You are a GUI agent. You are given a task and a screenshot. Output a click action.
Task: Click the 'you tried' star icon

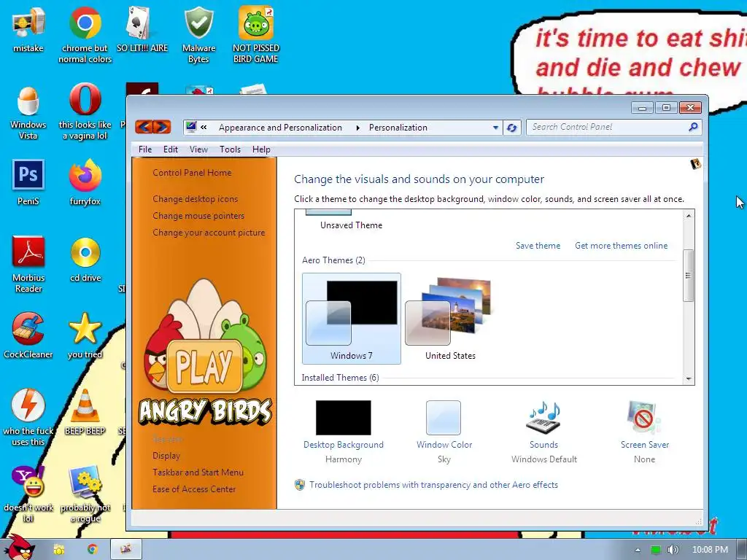point(85,335)
